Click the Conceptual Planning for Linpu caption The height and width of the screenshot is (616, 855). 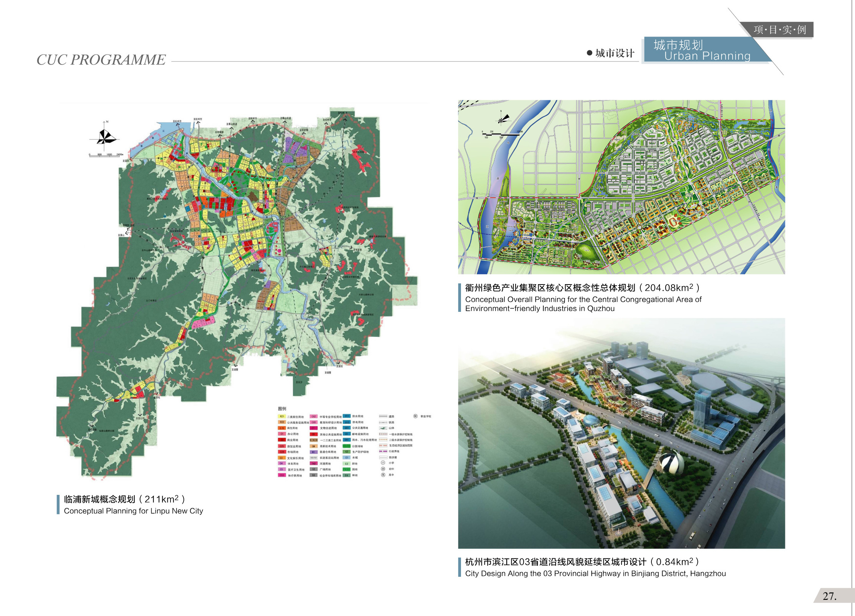click(133, 511)
